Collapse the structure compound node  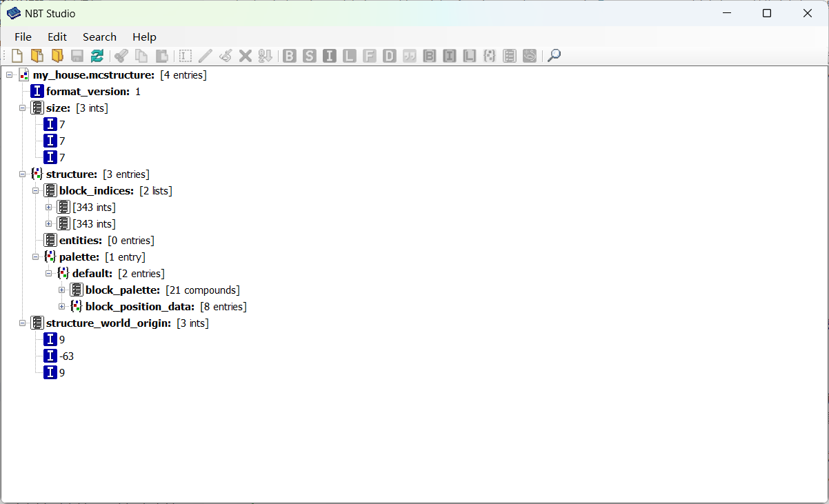point(23,174)
